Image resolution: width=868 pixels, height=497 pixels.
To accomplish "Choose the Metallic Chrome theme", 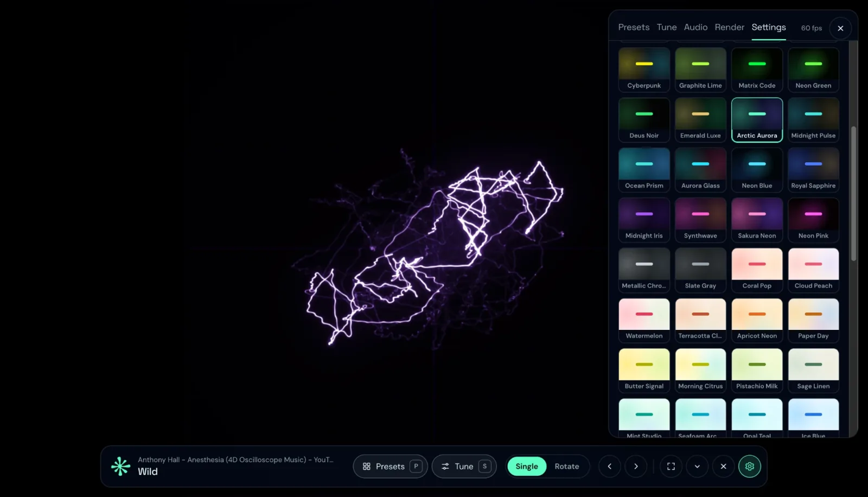I will (644, 270).
